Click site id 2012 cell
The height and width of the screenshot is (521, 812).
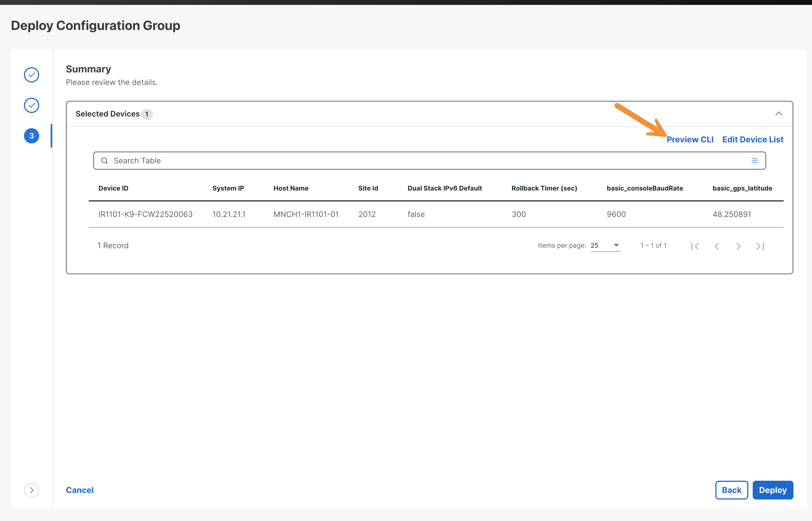(x=367, y=214)
